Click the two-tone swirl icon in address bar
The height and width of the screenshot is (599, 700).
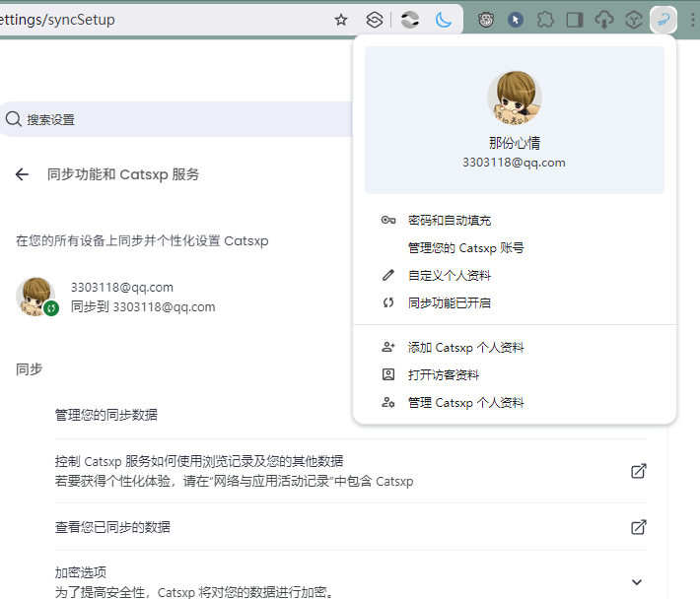(410, 20)
